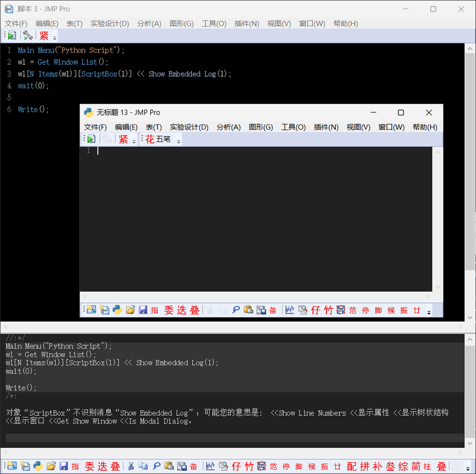Open 编辑(E) menu in 无标题 13 window

pos(126,127)
